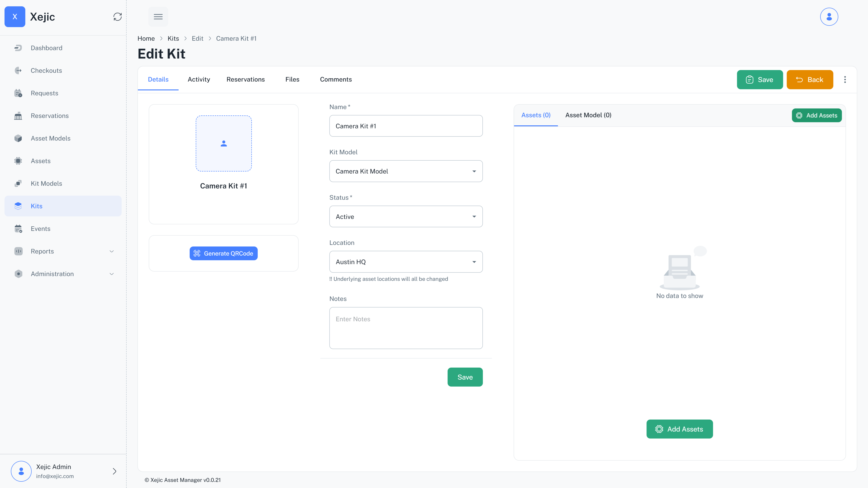Open Checkouts from the sidebar
Screen dimensions: 868x488
63,70
